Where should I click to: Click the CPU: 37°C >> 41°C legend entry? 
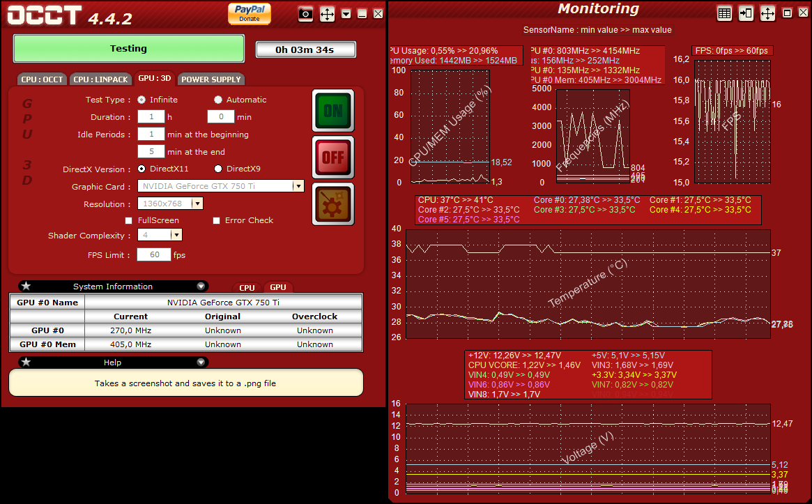click(456, 200)
